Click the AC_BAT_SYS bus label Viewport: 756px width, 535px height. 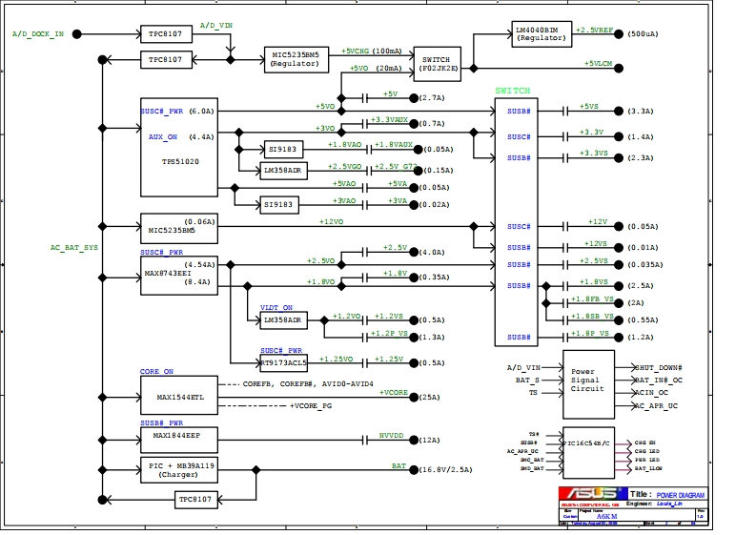(x=73, y=247)
